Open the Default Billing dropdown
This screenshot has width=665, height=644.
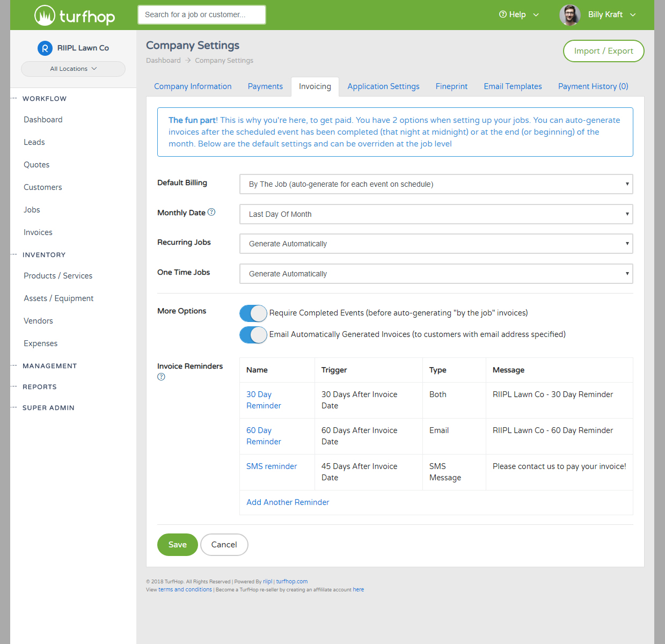click(x=436, y=184)
